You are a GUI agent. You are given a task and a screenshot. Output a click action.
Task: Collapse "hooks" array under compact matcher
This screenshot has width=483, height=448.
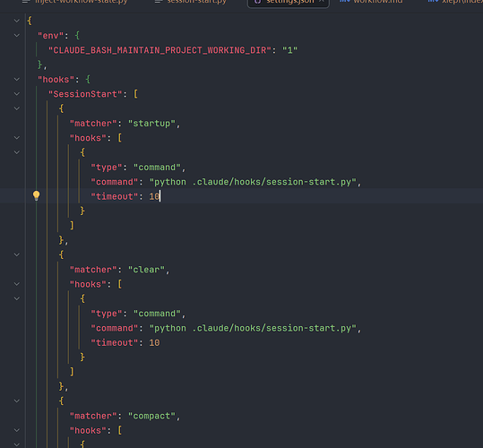pos(17,430)
